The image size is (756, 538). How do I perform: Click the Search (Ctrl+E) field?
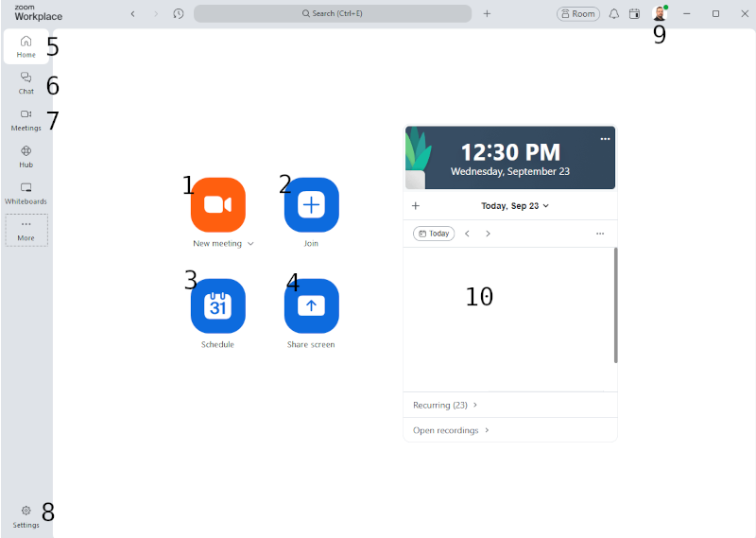pos(333,13)
